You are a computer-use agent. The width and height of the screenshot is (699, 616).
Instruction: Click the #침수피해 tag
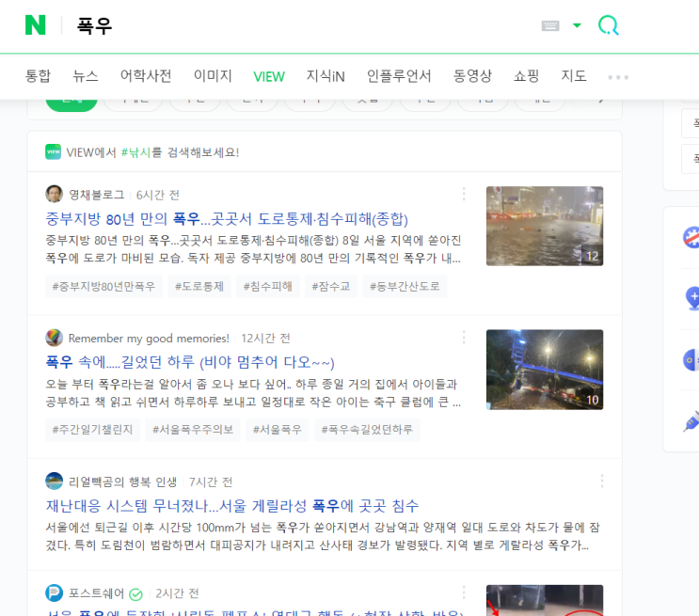click(x=267, y=286)
